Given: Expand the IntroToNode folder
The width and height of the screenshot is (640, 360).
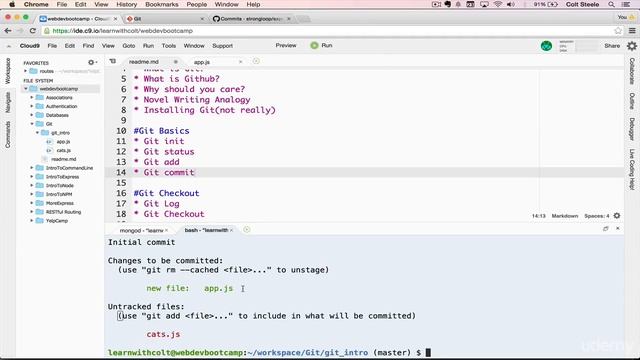Looking at the screenshot, I should click(32, 185).
